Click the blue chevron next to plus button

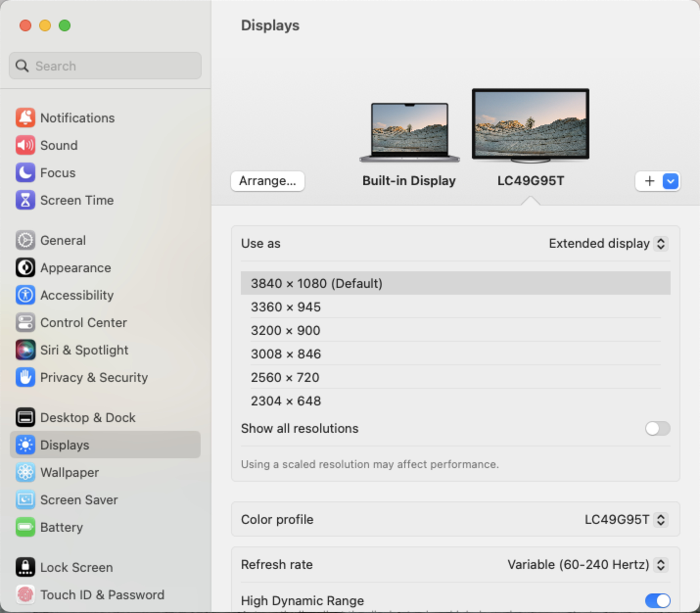tap(670, 181)
